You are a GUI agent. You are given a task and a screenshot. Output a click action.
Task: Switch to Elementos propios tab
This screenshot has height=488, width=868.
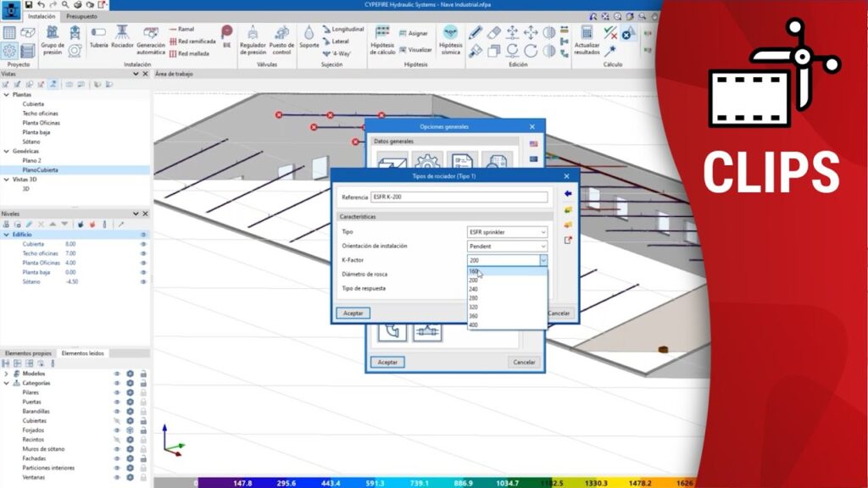28,352
